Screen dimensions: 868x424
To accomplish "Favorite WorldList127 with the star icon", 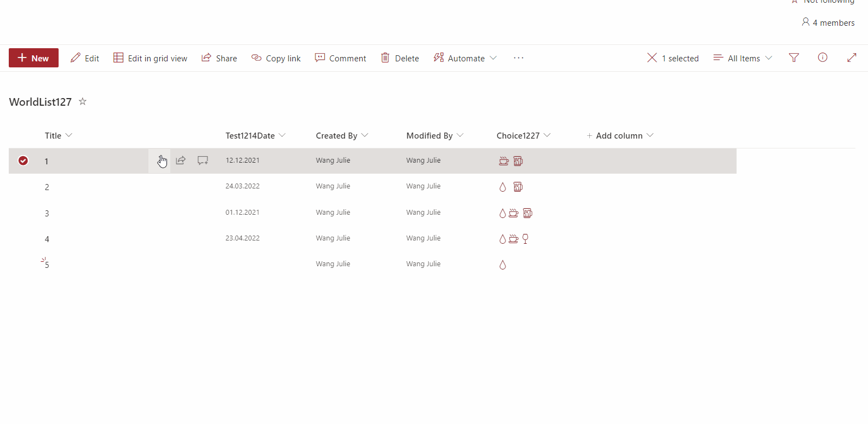I will click(x=83, y=101).
